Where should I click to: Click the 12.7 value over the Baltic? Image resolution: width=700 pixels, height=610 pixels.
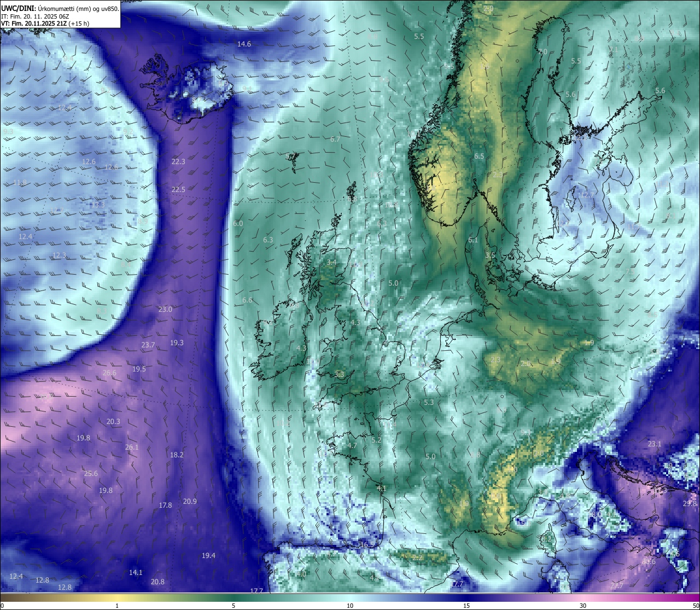(587, 195)
